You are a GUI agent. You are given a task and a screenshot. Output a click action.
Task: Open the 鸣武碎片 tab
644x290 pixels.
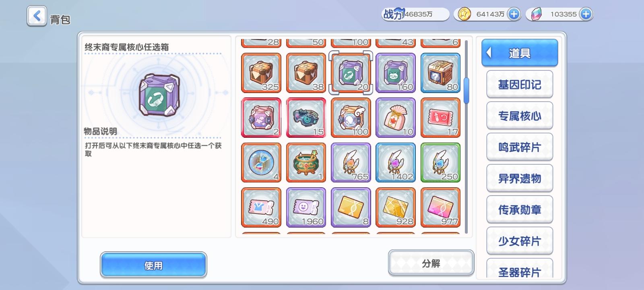tap(520, 147)
